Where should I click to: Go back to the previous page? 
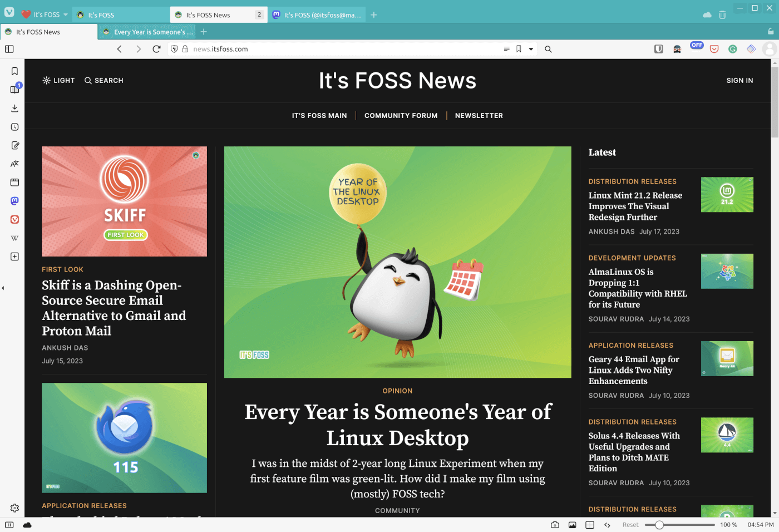(x=119, y=49)
